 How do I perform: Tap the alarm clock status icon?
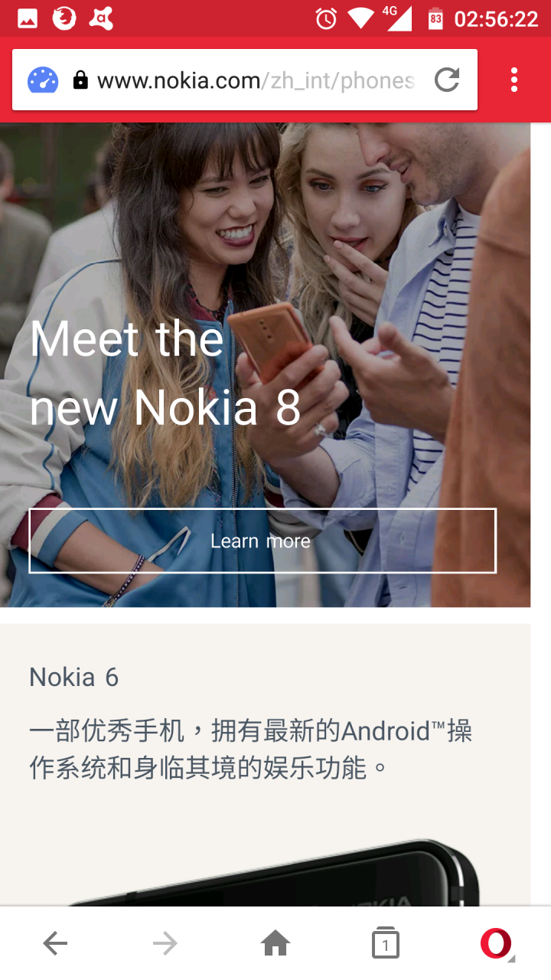pyautogui.click(x=326, y=19)
